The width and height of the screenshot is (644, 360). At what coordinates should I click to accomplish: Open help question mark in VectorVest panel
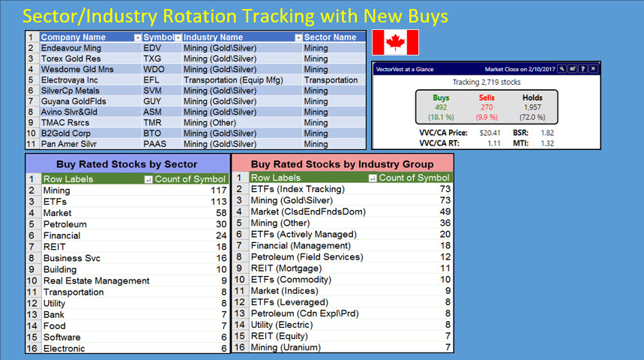(x=583, y=69)
